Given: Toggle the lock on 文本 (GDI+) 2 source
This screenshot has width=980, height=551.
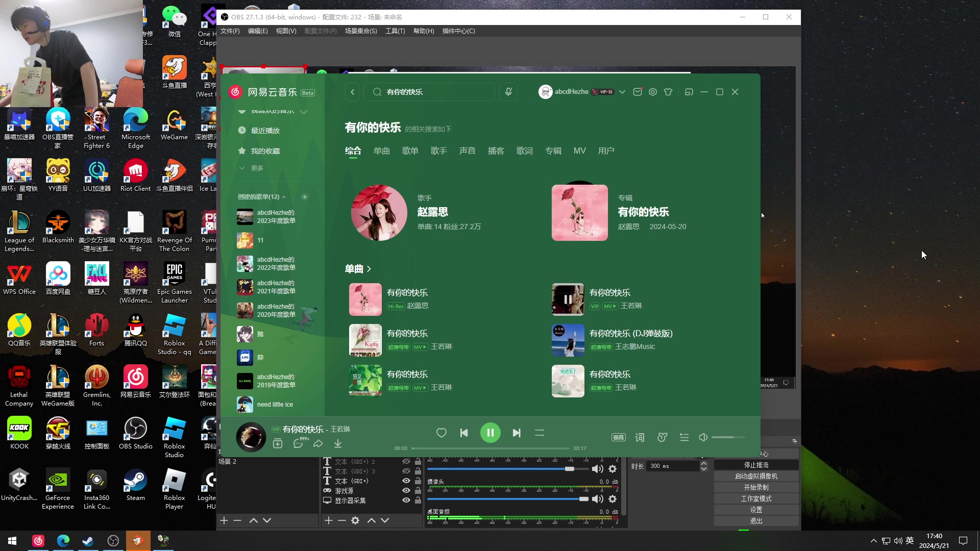Looking at the screenshot, I should (x=418, y=462).
